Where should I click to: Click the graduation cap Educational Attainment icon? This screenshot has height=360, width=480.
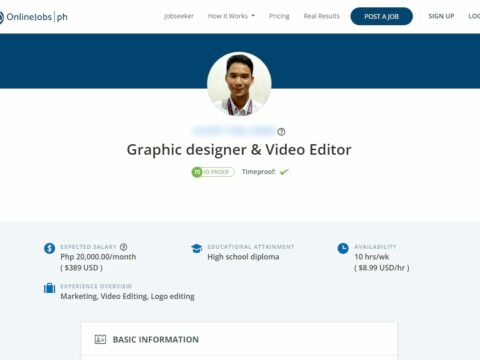tap(197, 248)
